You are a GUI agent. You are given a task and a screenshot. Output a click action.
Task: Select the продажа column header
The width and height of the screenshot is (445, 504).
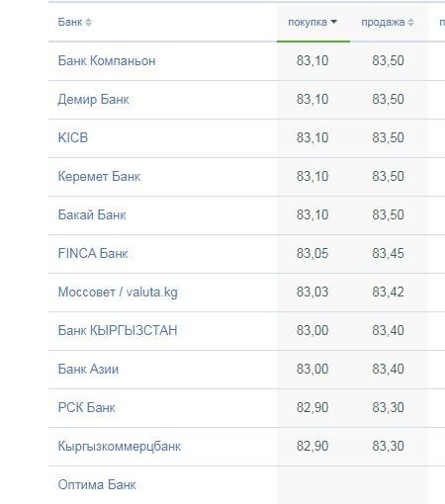(383, 23)
